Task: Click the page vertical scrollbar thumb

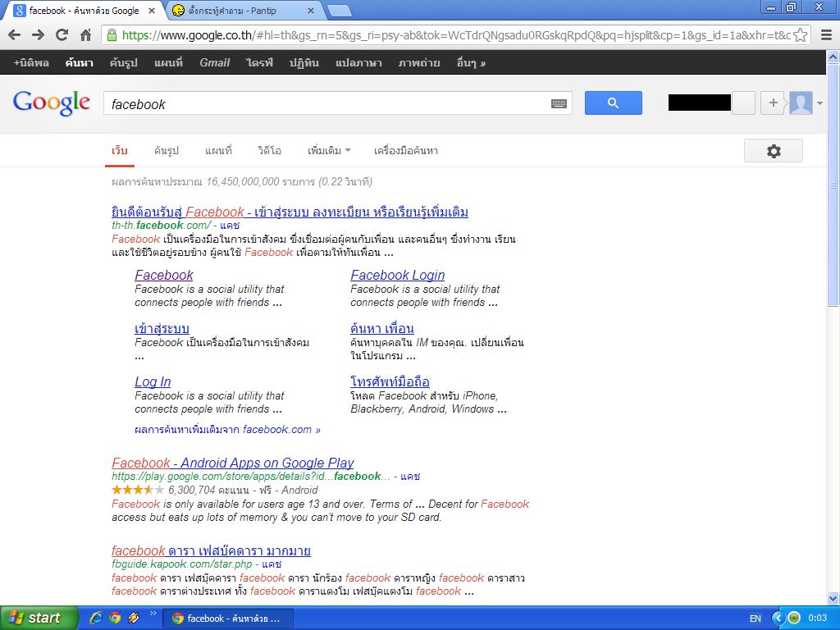Action: click(x=833, y=185)
